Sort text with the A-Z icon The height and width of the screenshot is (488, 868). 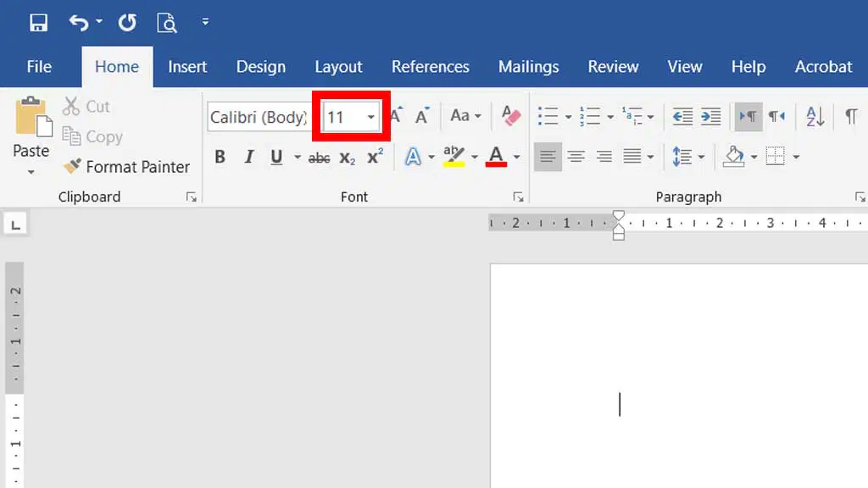[815, 117]
